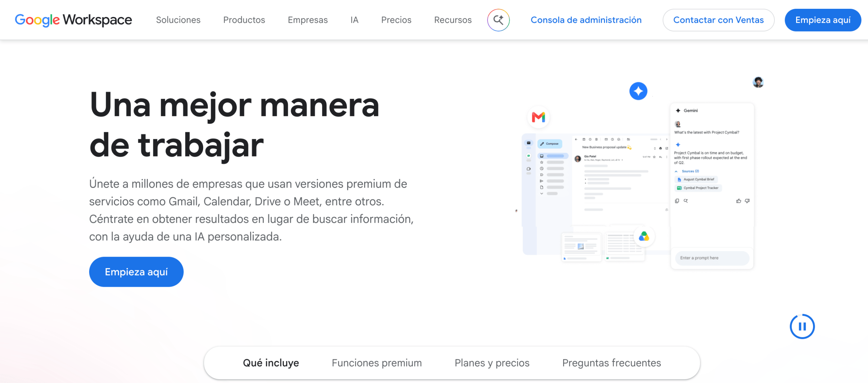The width and height of the screenshot is (868, 383).
Task: Open the IA menu
Action: [354, 20]
